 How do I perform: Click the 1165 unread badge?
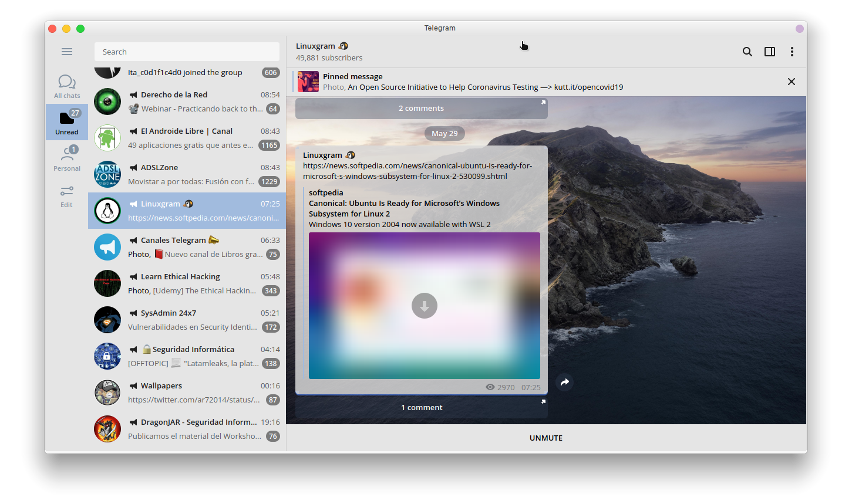click(270, 145)
